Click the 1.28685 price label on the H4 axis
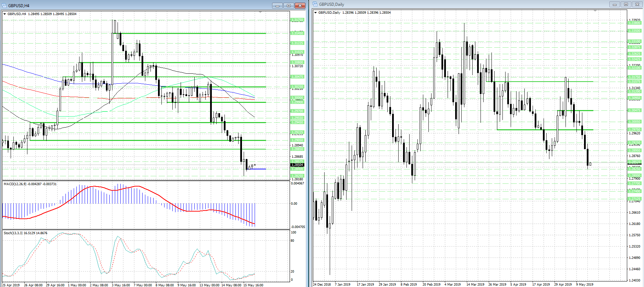Screen dimensions: 644x287 coord(297,157)
